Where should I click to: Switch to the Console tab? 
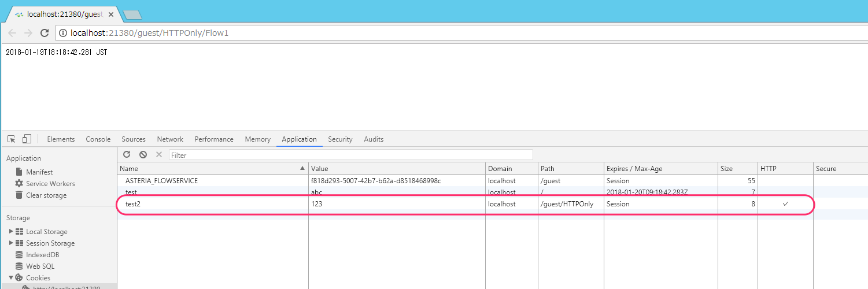click(98, 139)
